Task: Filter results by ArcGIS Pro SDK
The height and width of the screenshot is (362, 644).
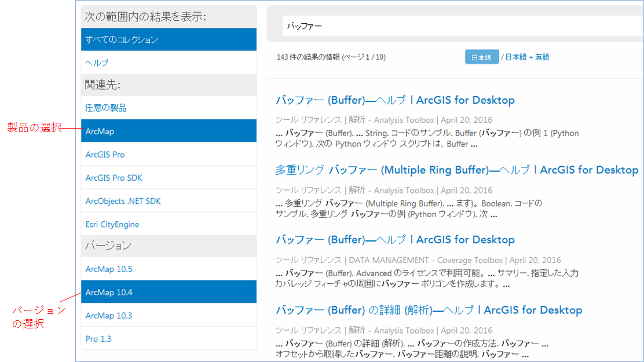Action: coord(169,178)
